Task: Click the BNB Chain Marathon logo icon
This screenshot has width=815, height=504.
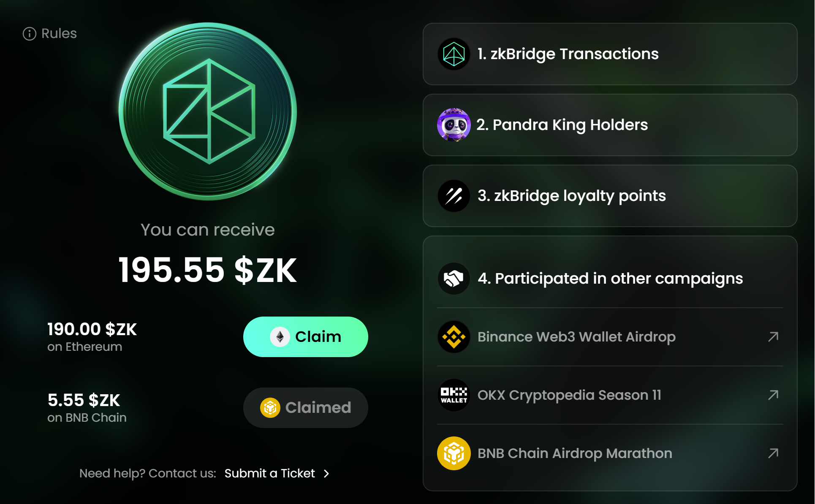Action: click(454, 453)
